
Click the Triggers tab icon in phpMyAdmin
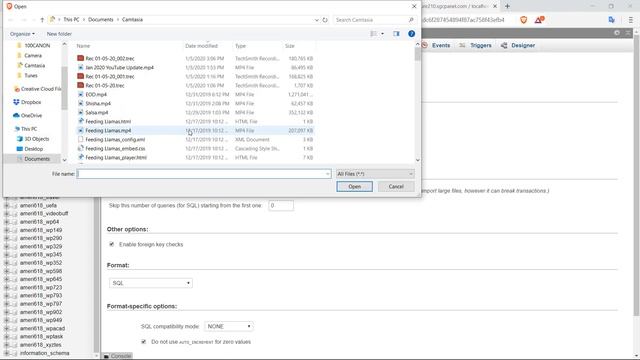pos(462,45)
